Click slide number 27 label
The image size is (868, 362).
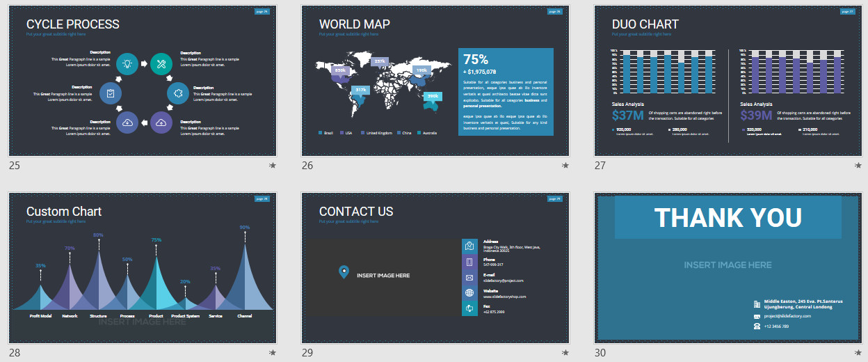click(x=600, y=166)
